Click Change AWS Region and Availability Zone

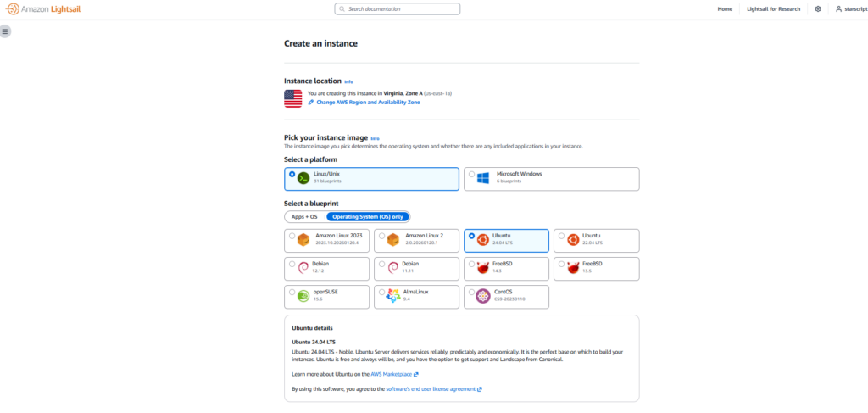click(367, 102)
